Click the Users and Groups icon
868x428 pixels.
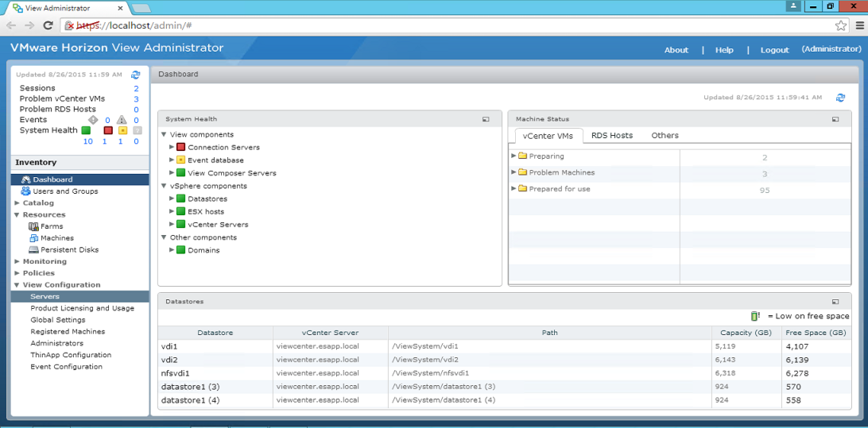[25, 191]
